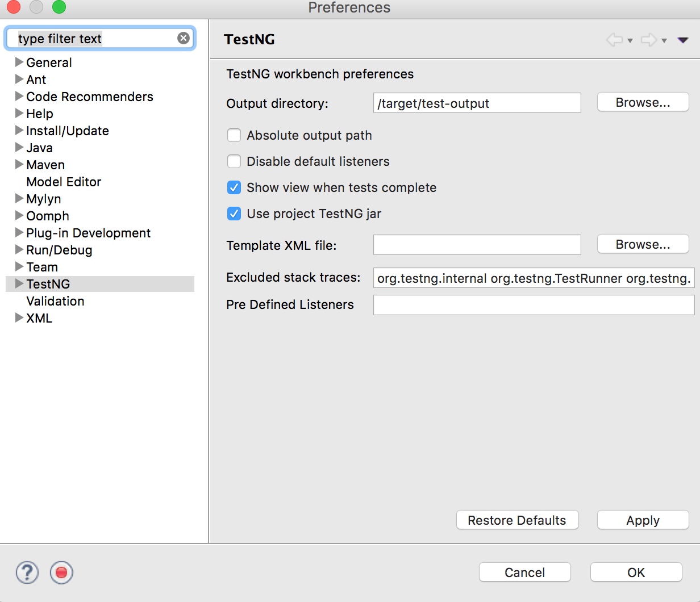Viewport: 700px width, 602px height.
Task: Click the back navigation arrow icon
Action: tap(614, 40)
